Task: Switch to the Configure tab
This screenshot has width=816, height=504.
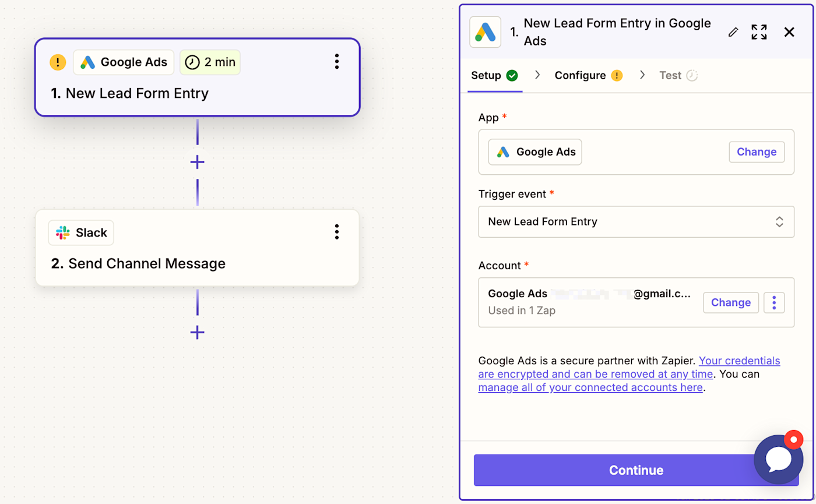Action: coord(589,75)
